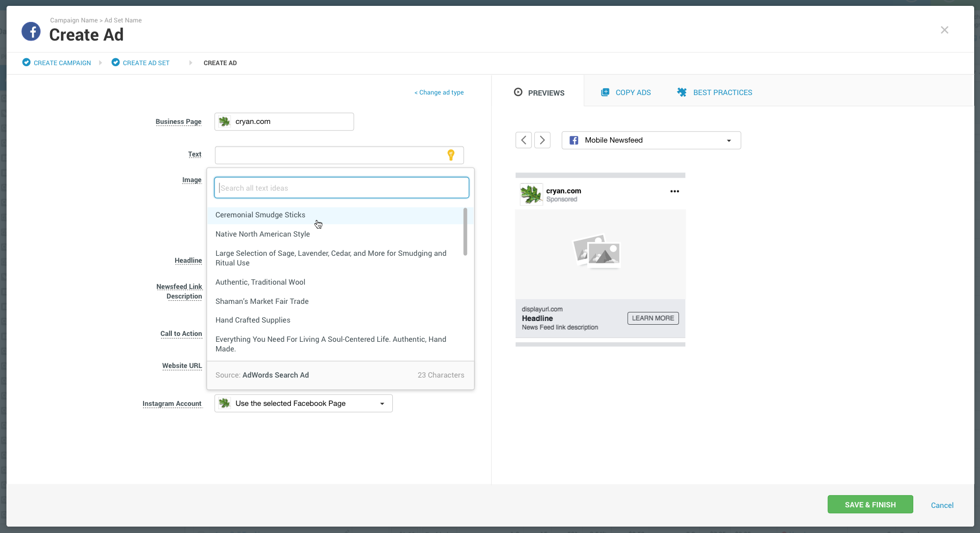Click the leaf icon in Business Page field
Viewport: 980px width, 533px height.
225,122
